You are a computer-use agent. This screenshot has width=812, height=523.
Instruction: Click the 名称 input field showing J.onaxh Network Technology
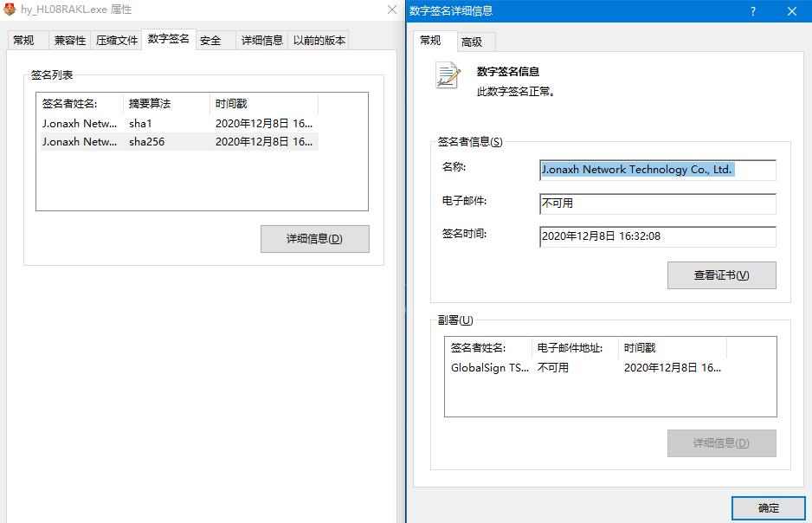654,170
